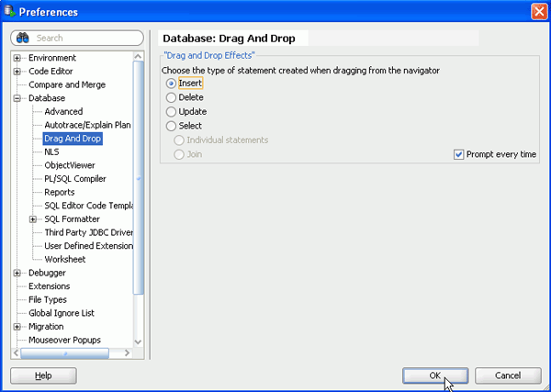Image resolution: width=551 pixels, height=392 pixels.
Task: Open Compare and Merge preferences
Action: click(67, 84)
